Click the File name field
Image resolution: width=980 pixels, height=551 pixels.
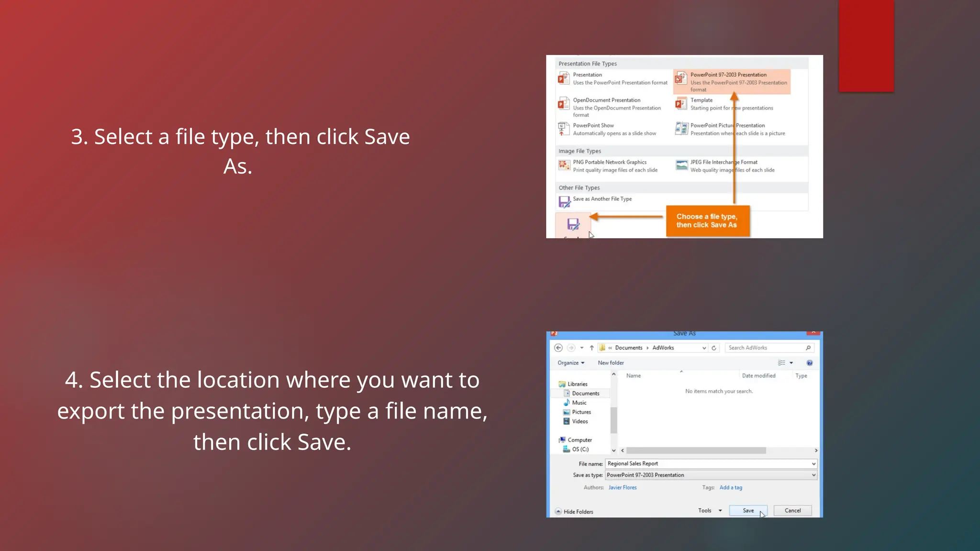point(711,463)
